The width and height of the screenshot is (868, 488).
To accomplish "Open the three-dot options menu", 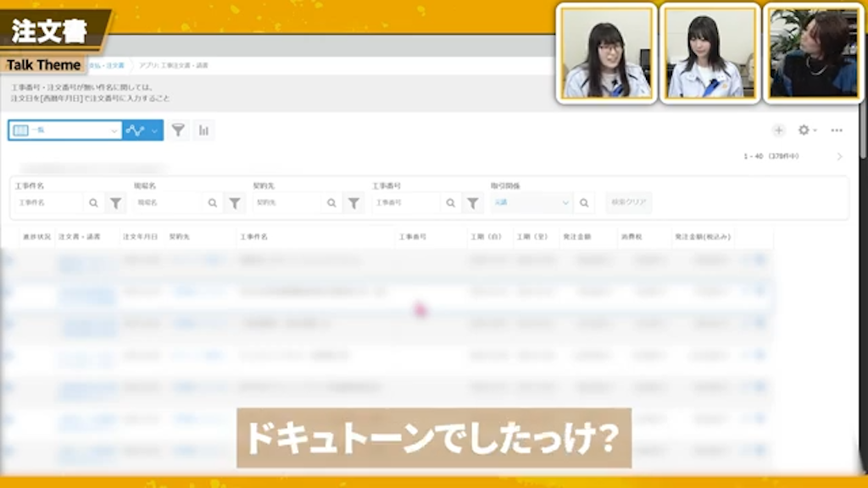I will pos(837,130).
